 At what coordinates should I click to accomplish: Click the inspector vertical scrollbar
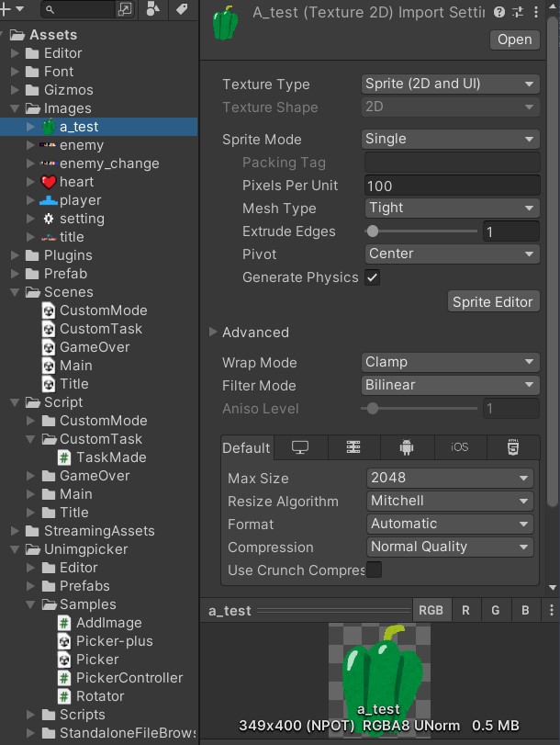pyautogui.click(x=553, y=261)
